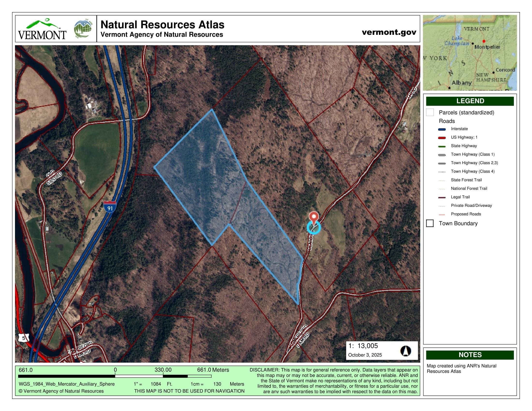532x411 pixels.
Task: Click the NOTES header bar
Action: (470, 355)
